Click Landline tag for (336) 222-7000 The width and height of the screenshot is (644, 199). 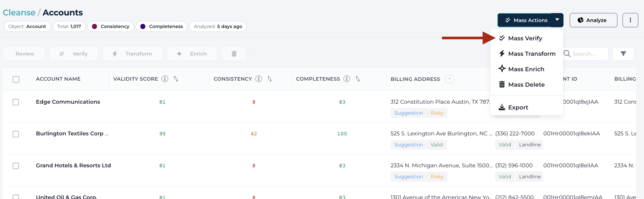pos(530,145)
